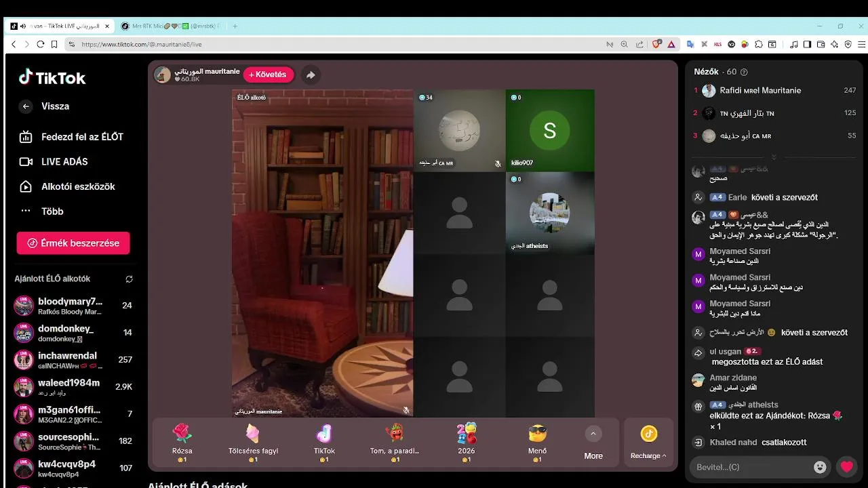
Task: Open mauritanie host profile picture
Action: (x=163, y=75)
